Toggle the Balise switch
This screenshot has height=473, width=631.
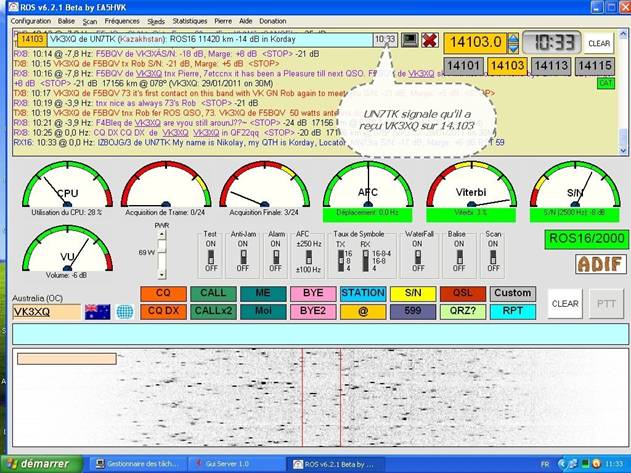pyautogui.click(x=459, y=257)
